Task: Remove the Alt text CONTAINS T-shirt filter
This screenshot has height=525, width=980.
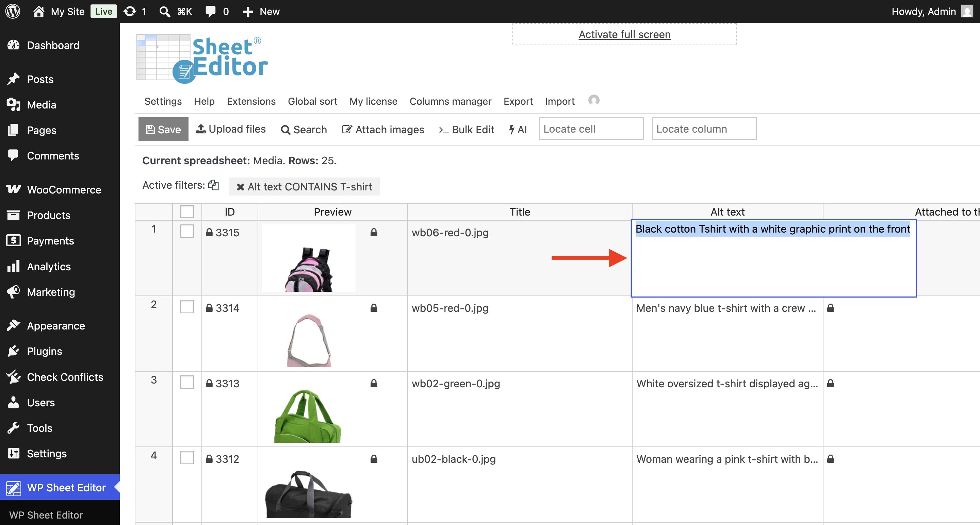Action: 241,187
